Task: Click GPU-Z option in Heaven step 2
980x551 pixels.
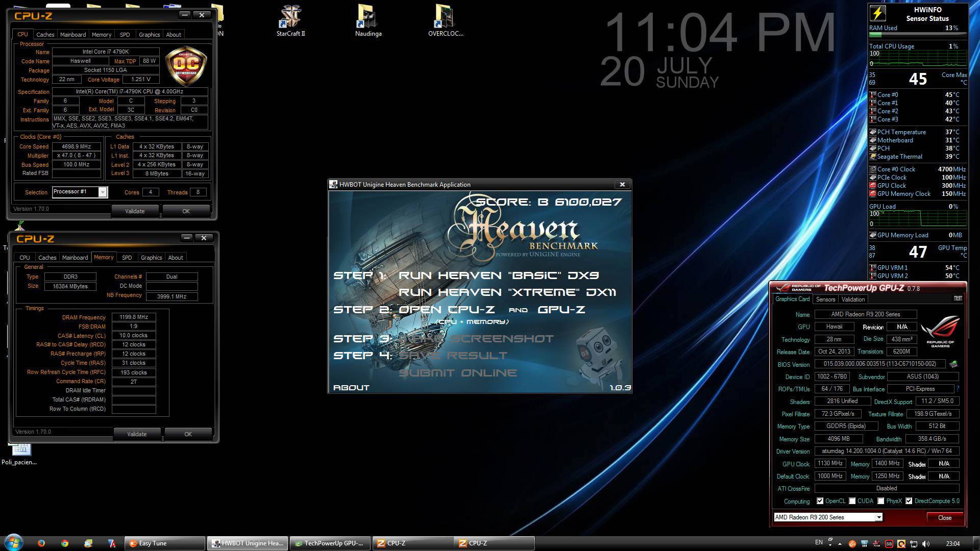Action: [x=561, y=310]
